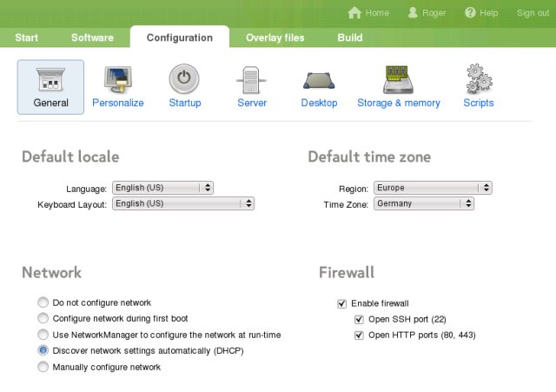This screenshot has width=556, height=392.
Task: Click the Storage & memory link label
Action: click(x=399, y=103)
